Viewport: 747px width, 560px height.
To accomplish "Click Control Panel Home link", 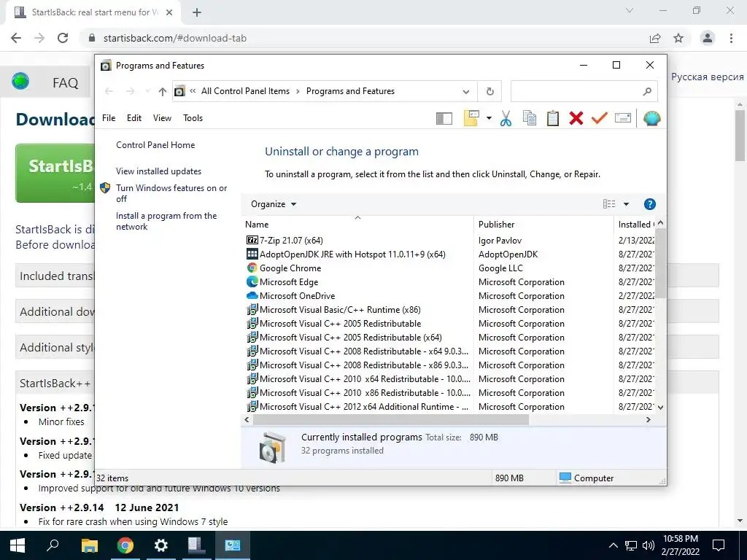I will (x=155, y=145).
